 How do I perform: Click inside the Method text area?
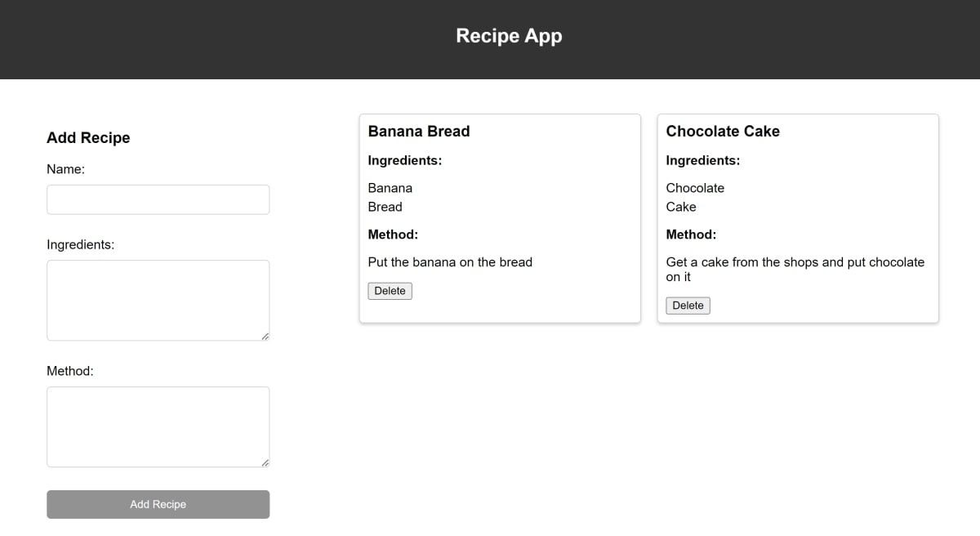click(158, 427)
